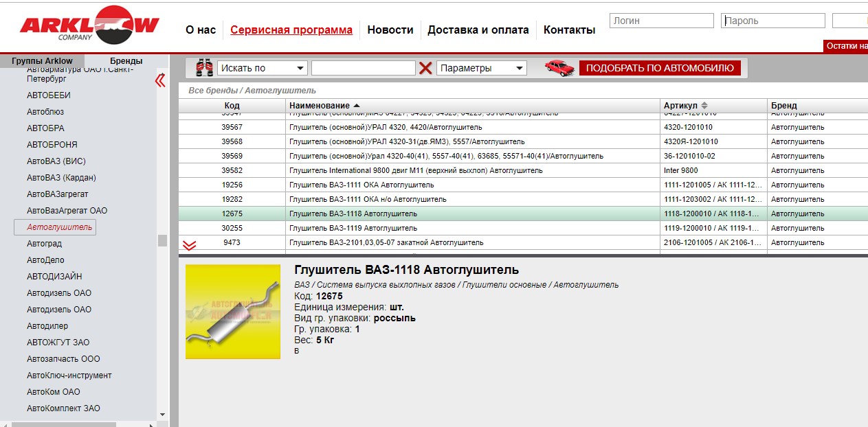This screenshot has width=868, height=427.
Task: Select Автоград brand in sidebar
Action: pyautogui.click(x=45, y=244)
